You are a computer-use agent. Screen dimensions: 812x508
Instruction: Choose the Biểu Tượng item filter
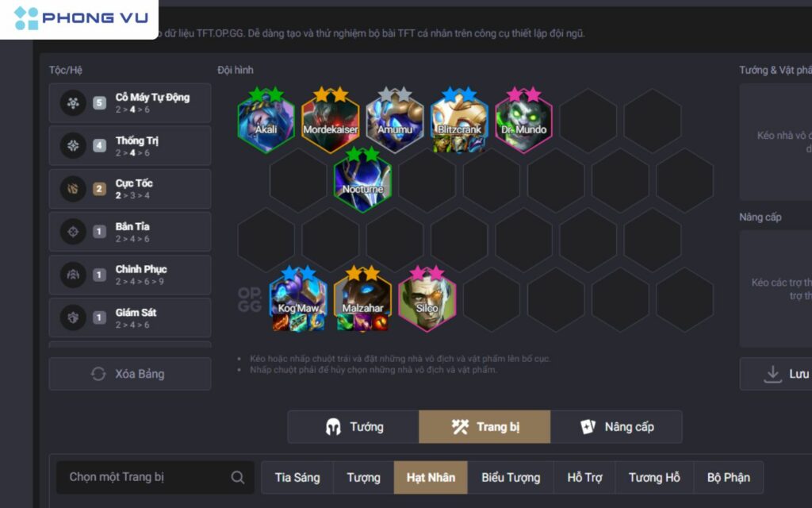[x=511, y=477]
